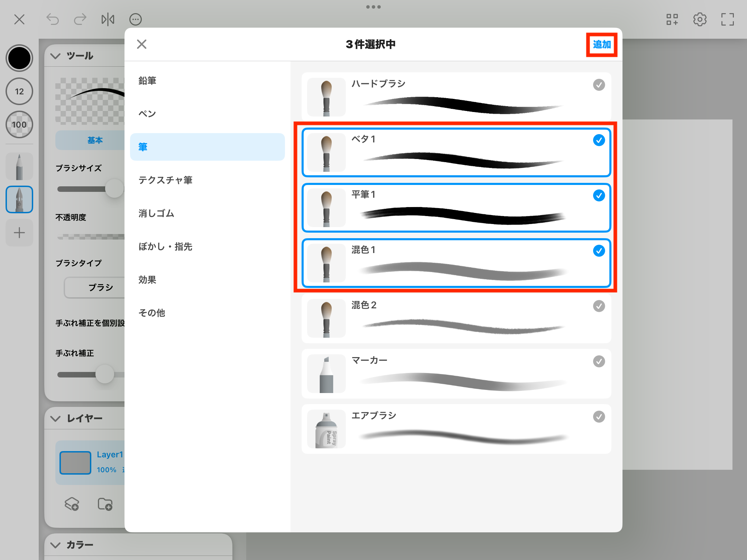Uncheck the 混色1 checkmark
This screenshot has height=560, width=747.
tap(599, 251)
